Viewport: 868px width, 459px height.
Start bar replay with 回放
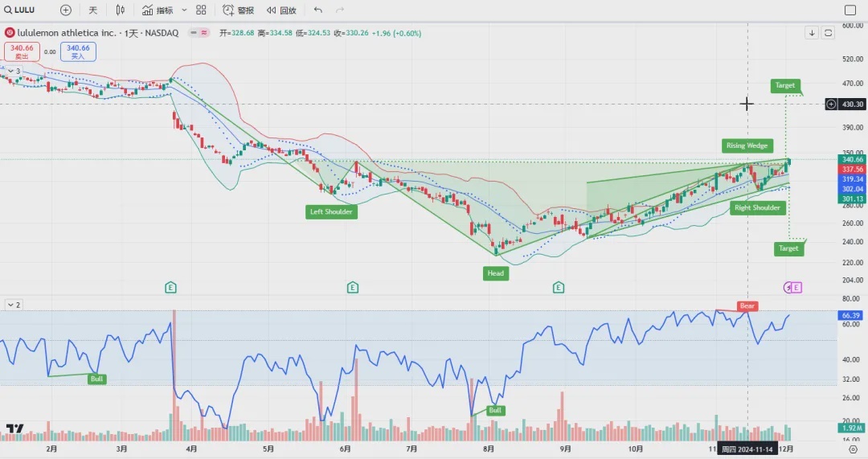(282, 10)
